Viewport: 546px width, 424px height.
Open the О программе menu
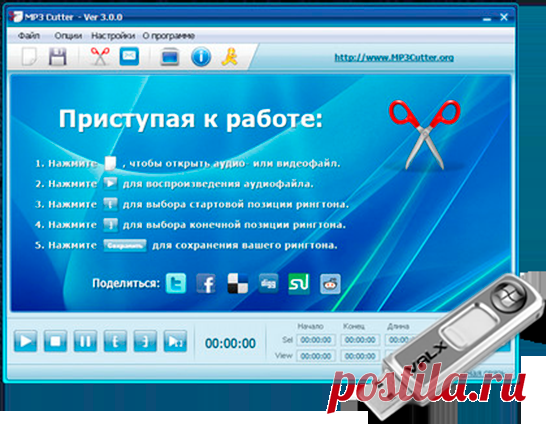coord(169,36)
